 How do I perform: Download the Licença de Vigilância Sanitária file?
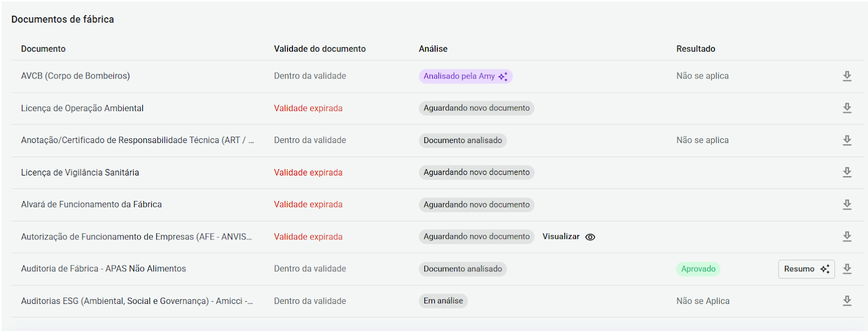847,172
